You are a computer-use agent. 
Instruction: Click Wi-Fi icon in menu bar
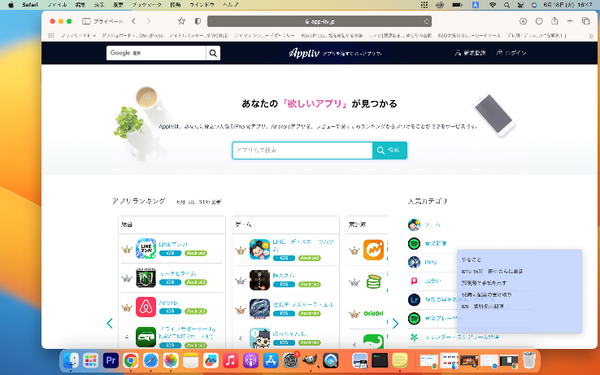(x=492, y=5)
